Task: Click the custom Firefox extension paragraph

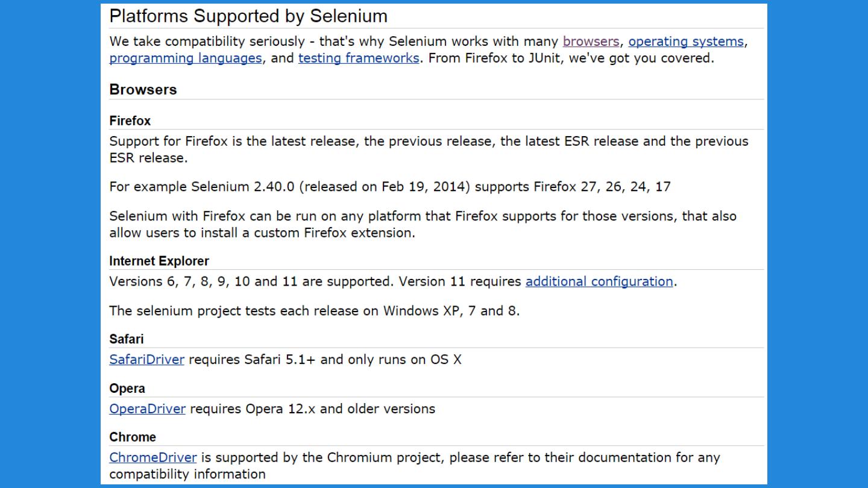Action: click(422, 224)
